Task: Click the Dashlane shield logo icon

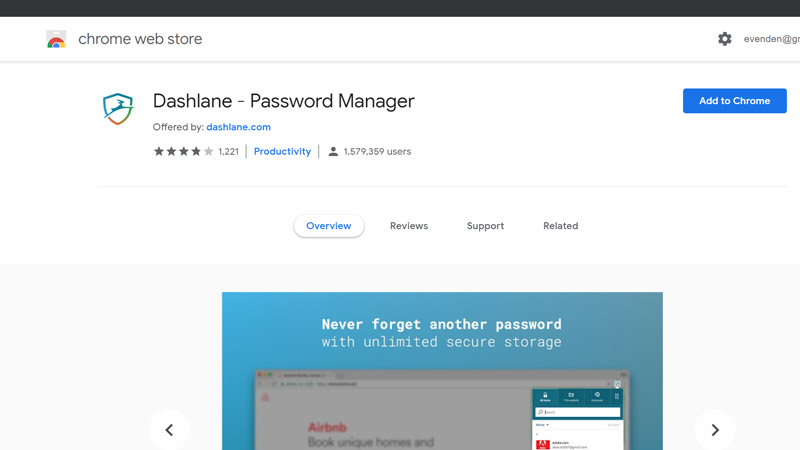Action: point(118,109)
